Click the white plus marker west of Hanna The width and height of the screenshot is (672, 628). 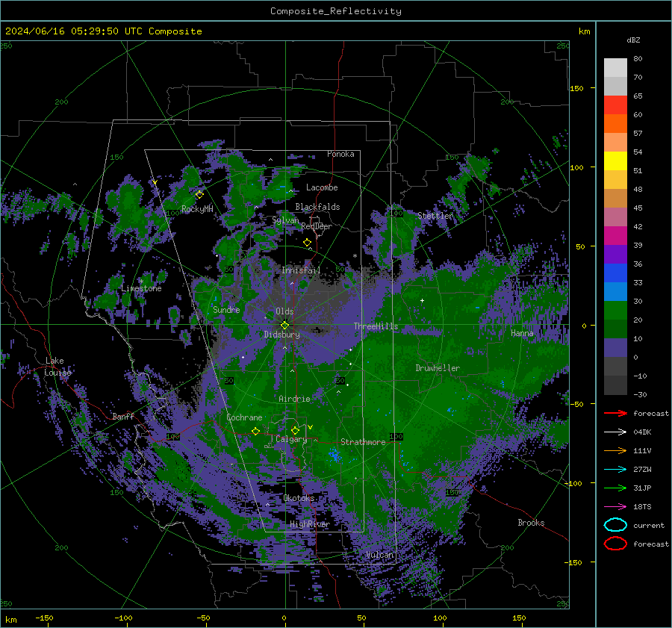tap(422, 300)
